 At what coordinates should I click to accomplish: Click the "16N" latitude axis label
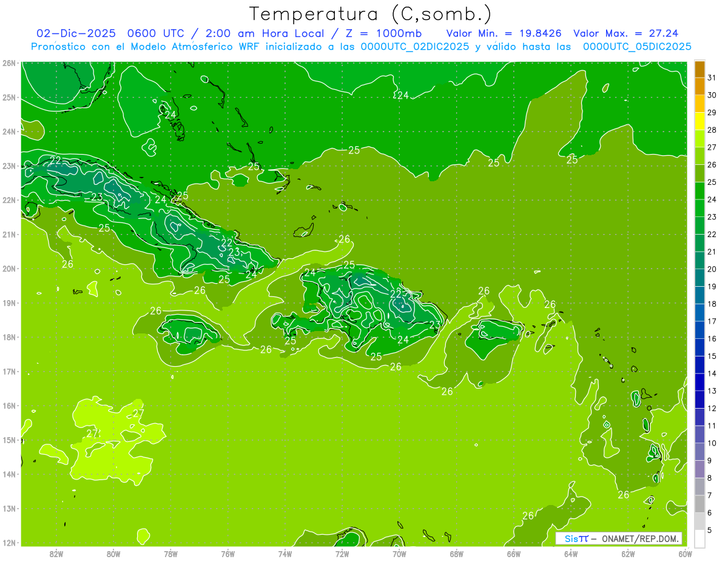8,406
